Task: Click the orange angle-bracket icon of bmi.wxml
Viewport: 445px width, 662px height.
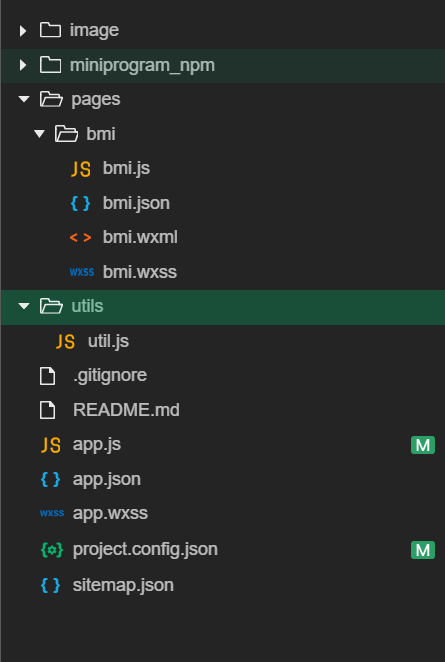Action: 81,238
